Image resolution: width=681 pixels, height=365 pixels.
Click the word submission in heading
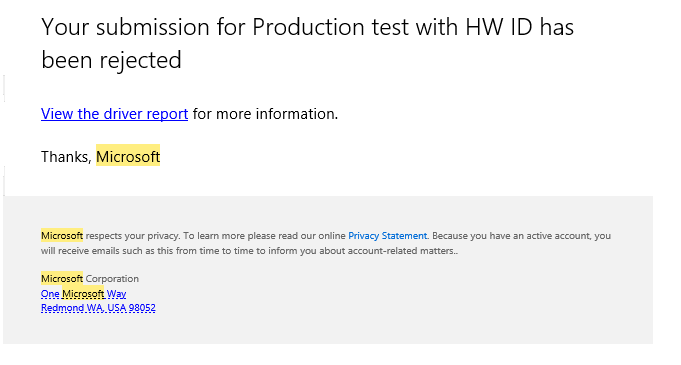point(151,27)
